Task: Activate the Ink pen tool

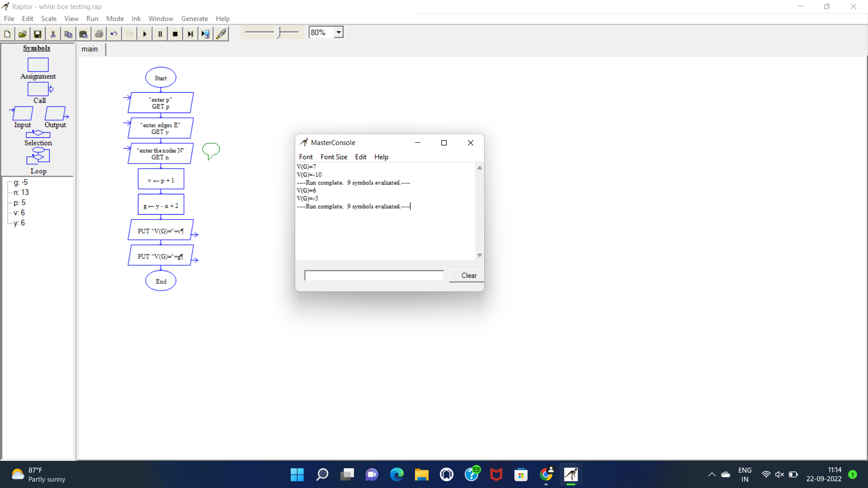Action: (x=221, y=33)
